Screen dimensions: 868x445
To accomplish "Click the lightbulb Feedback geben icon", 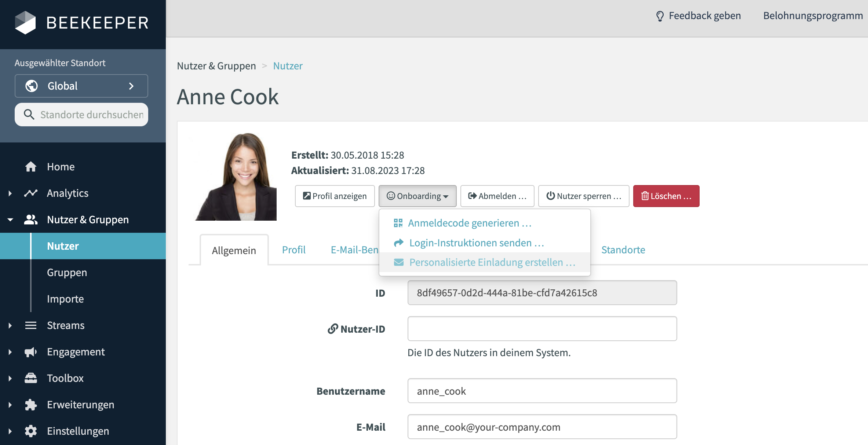I will (x=660, y=15).
